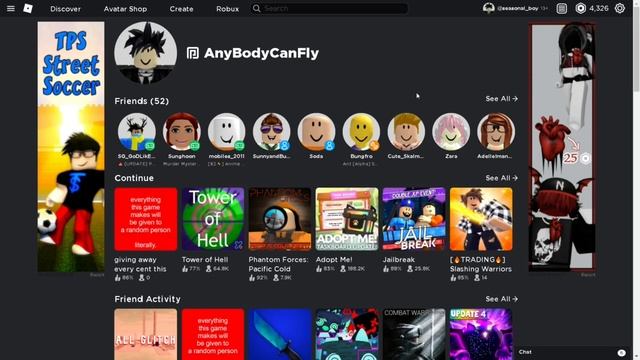Click the premium badge beside AnyBodyCanFly
Screen dimensions: 640x360
tap(193, 53)
